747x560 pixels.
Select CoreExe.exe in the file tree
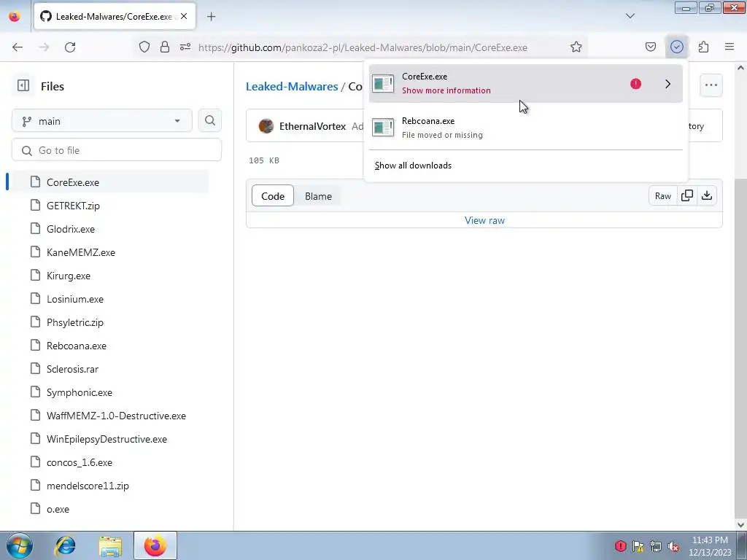point(109,182)
